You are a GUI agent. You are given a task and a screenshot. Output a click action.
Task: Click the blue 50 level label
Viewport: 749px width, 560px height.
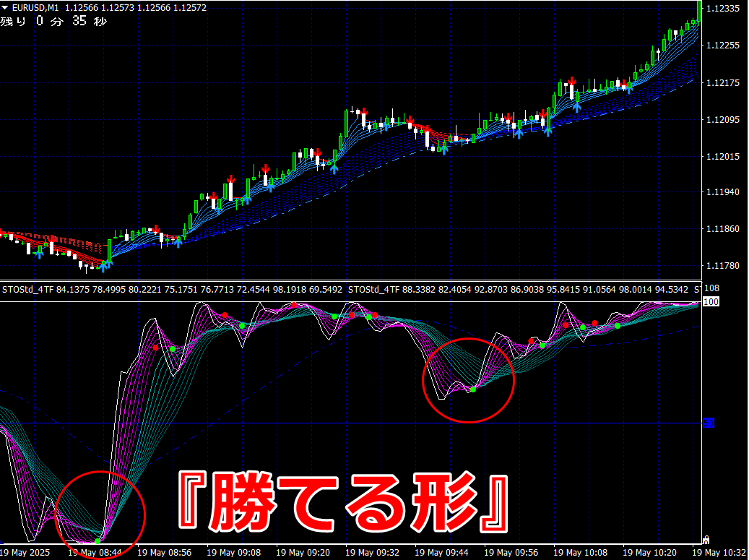click(x=709, y=423)
